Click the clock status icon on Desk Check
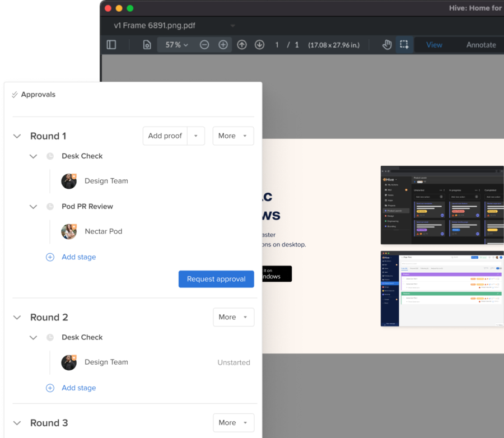The image size is (504, 438). [x=52, y=156]
